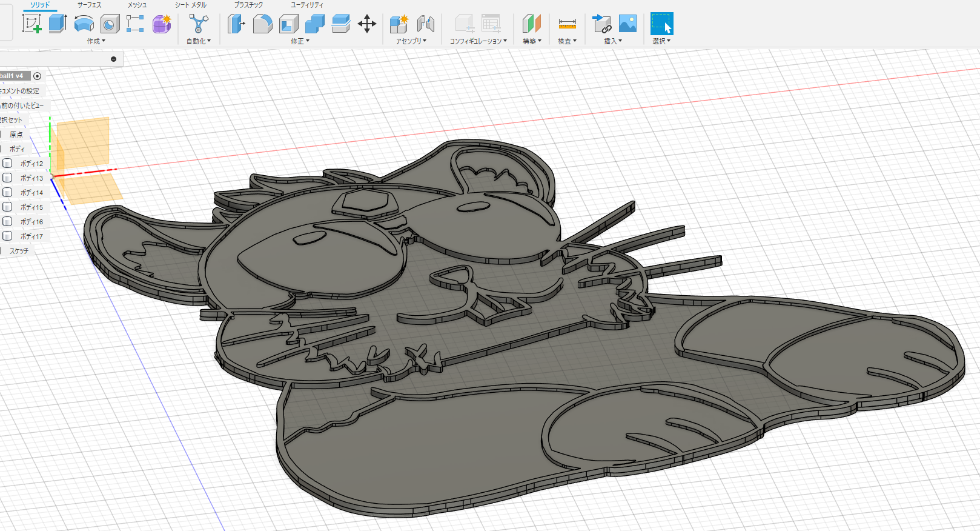This screenshot has height=531, width=980.
Task: Open the 自動化 dropdown menu
Action: pyautogui.click(x=198, y=41)
